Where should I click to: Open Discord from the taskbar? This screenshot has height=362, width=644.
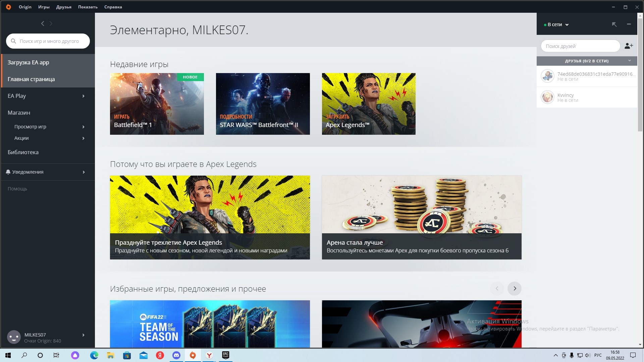176,355
